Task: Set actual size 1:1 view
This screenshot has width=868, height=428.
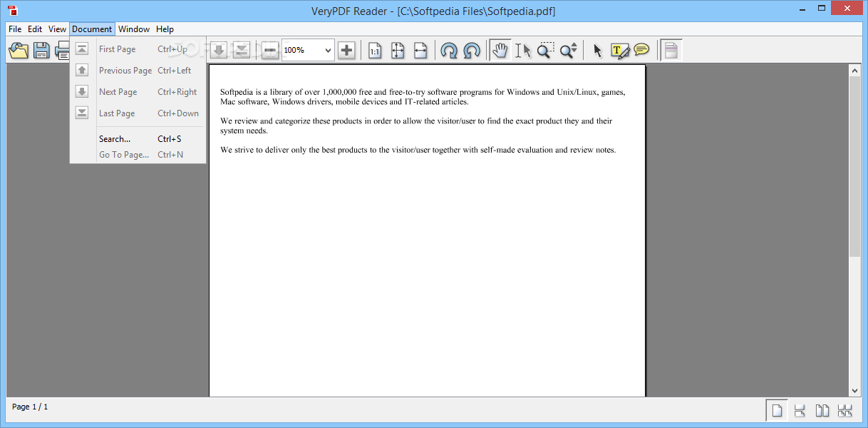Action: (x=375, y=50)
